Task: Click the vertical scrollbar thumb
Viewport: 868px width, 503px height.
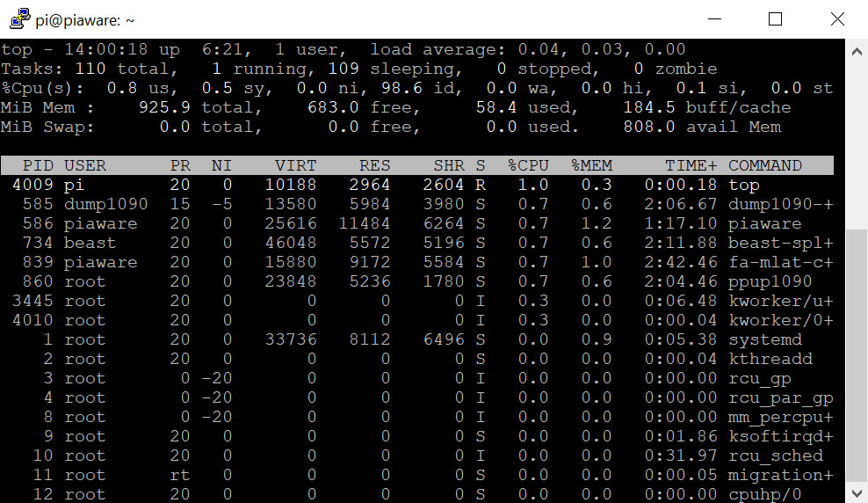Action: [x=857, y=356]
